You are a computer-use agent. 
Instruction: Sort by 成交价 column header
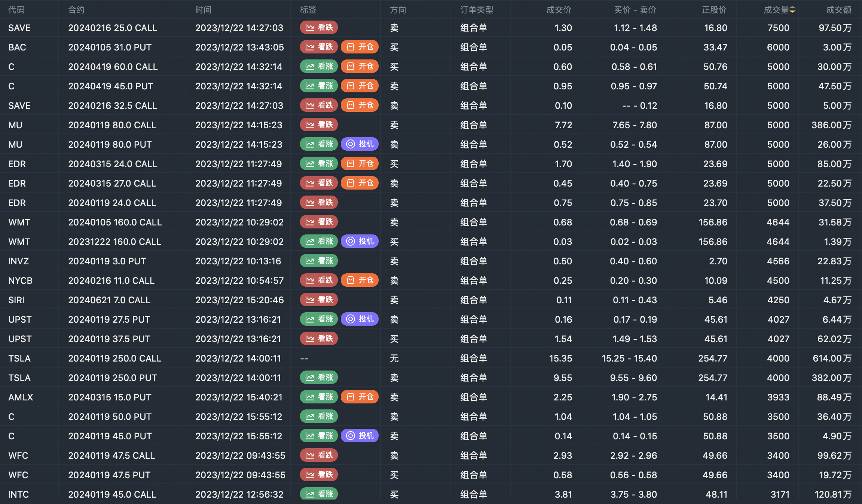point(559,10)
